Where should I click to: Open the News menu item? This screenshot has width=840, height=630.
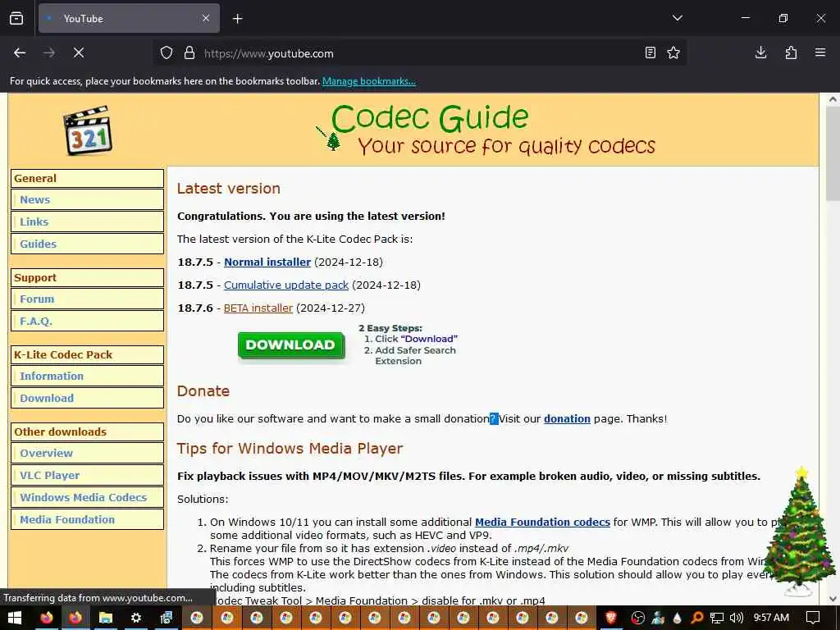87,200
